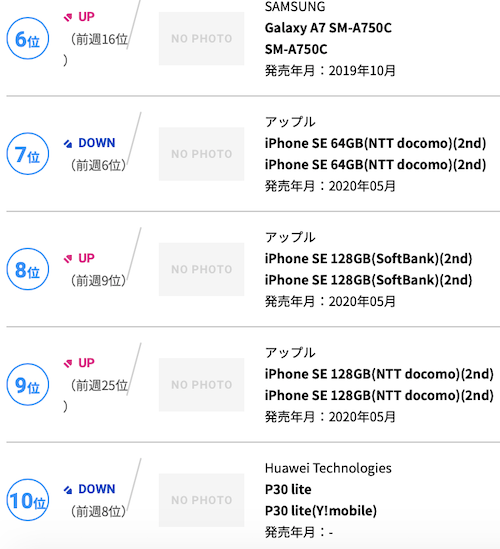The image size is (500, 549).
Task: Open iPhone SE 128GB(SoftBank)(2nd) title link
Action: pos(368,259)
